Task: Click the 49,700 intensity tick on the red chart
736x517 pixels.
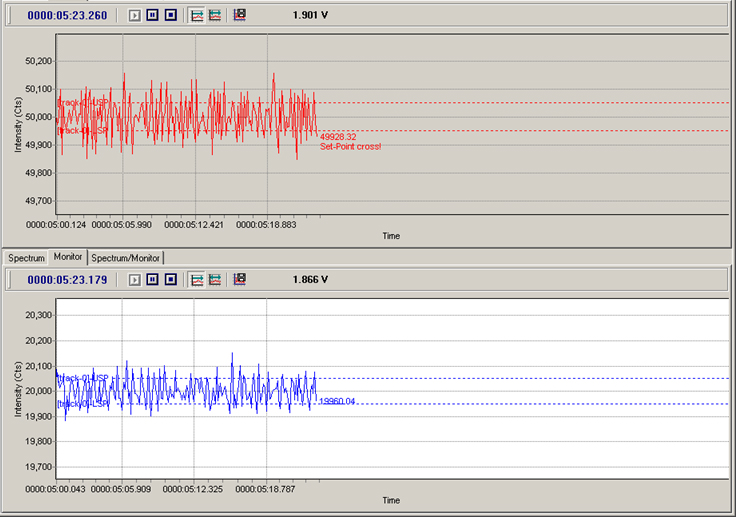Action: click(x=38, y=201)
